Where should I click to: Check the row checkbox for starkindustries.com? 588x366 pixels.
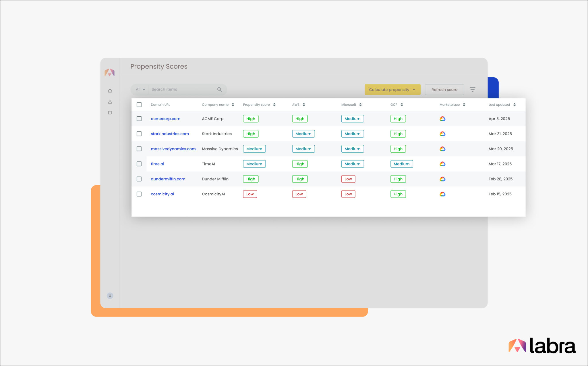(x=139, y=134)
